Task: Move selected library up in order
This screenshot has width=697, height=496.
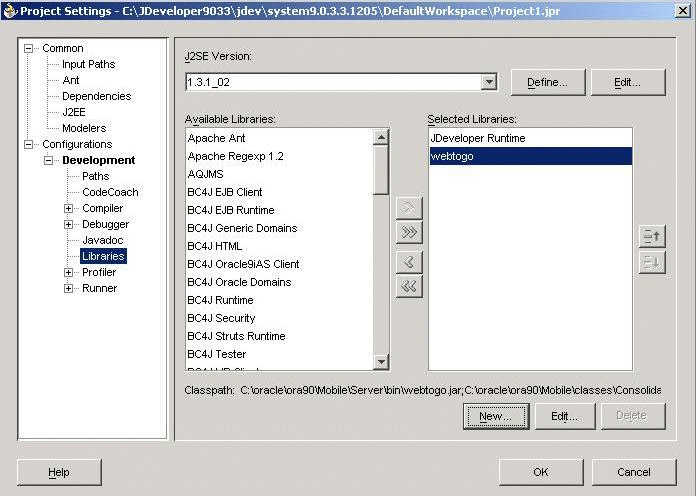Action: pos(652,236)
